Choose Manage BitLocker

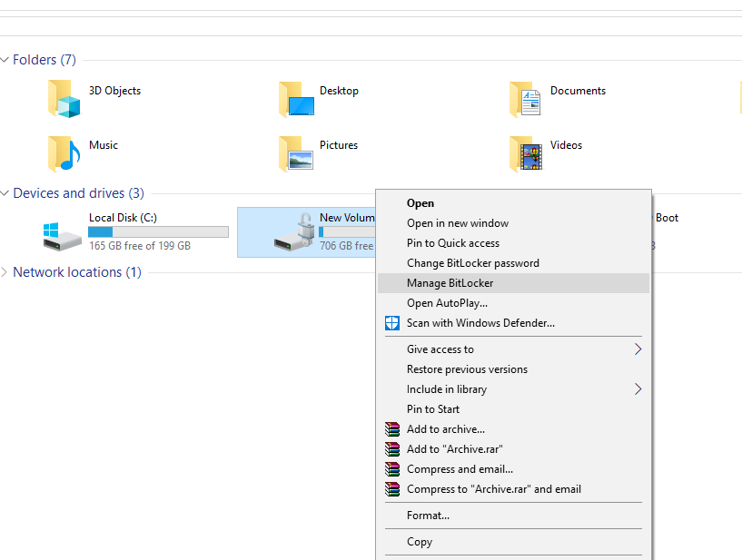(513, 283)
